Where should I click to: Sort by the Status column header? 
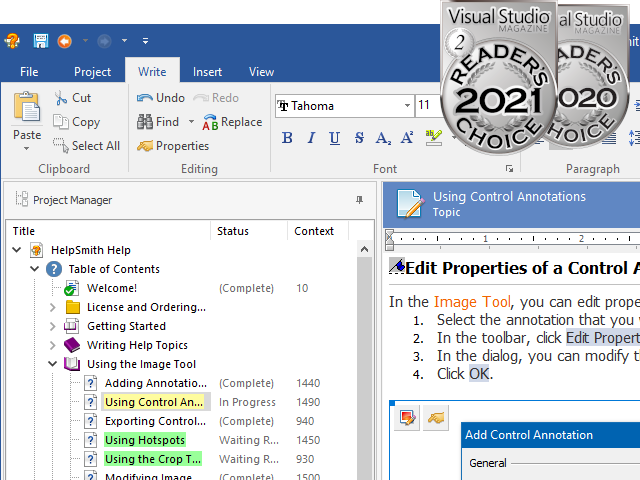(x=249, y=231)
